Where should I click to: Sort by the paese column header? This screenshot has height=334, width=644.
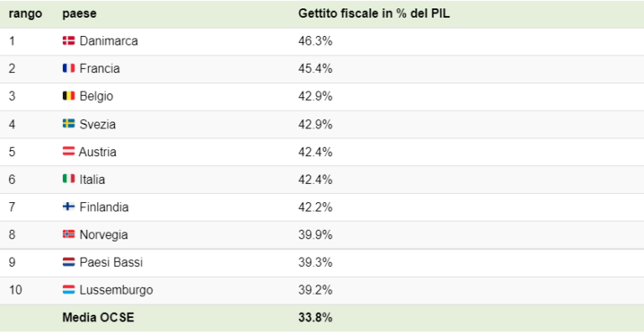(80, 13)
